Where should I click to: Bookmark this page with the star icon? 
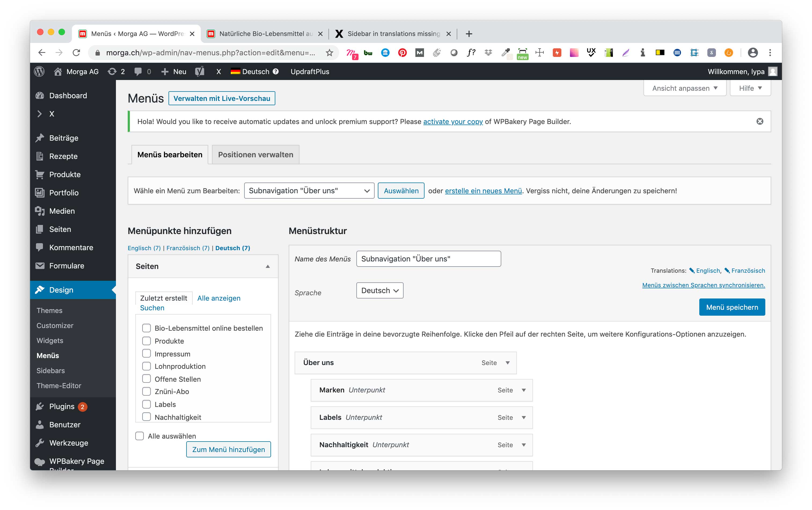(x=330, y=53)
